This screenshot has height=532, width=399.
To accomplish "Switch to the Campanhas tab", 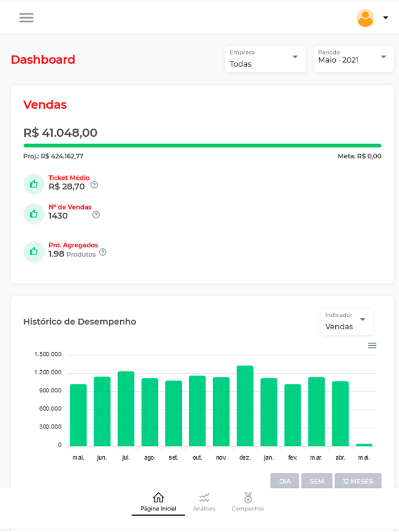I will click(248, 502).
